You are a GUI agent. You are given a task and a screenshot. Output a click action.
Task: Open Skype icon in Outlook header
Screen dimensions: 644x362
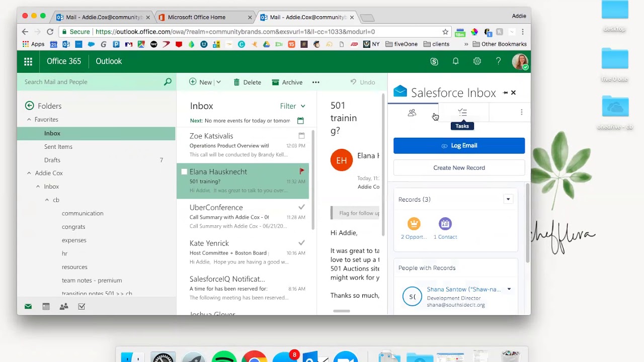tap(434, 61)
